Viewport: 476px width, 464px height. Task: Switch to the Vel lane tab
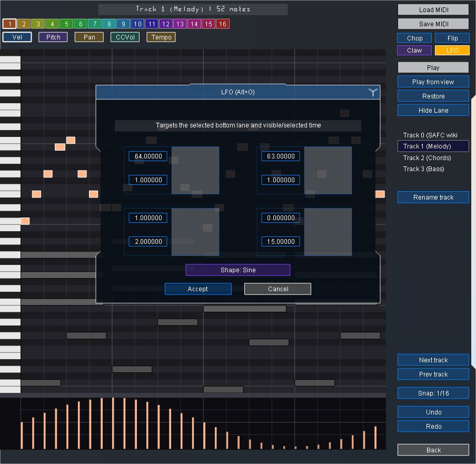[x=17, y=37]
